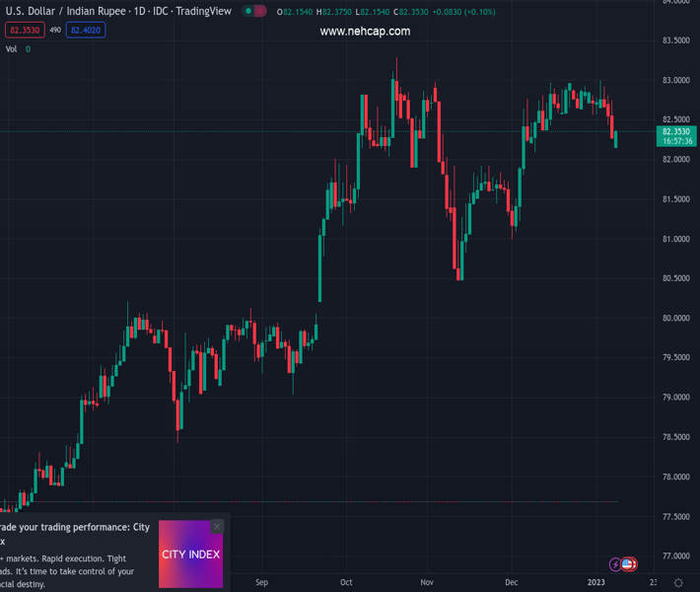Open chart settings gear icon

coord(678,583)
